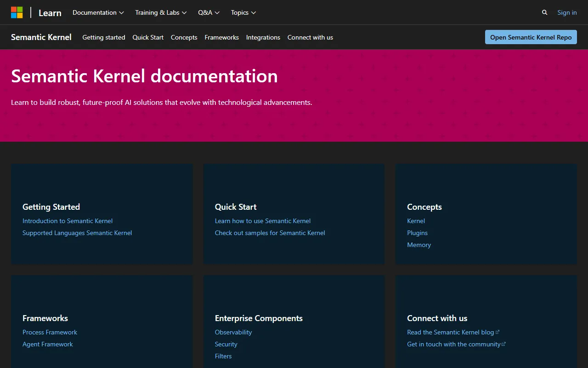588x368 pixels.
Task: Expand the Training & Labs dropdown
Action: point(160,12)
